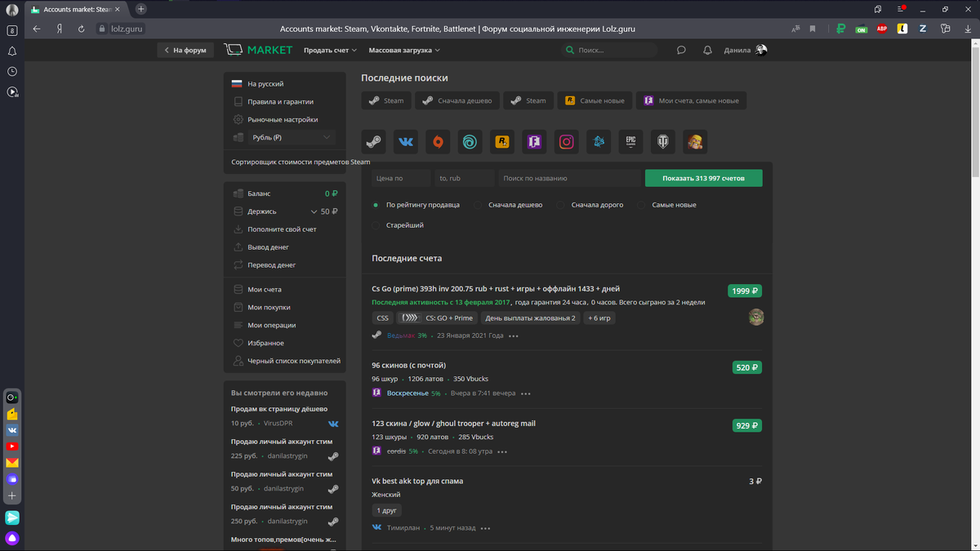980x551 pixels.
Task: Expand the 'Держись' hold balance chevron
Action: click(x=314, y=211)
